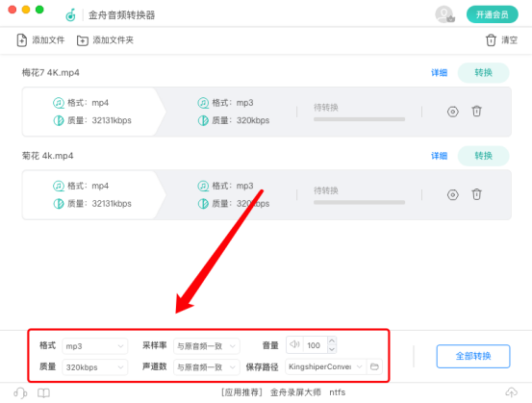Increase volume with the up stepper arrow
This screenshot has height=403, width=532.
click(x=332, y=340)
